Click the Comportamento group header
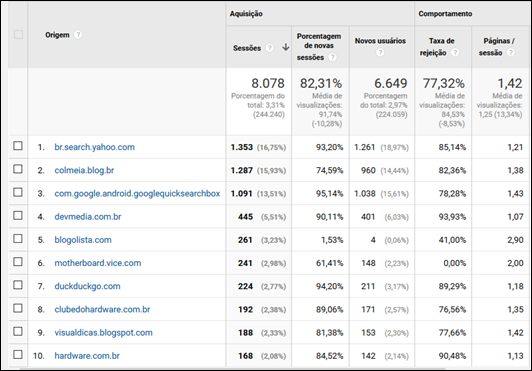This screenshot has width=532, height=371. pos(445,14)
